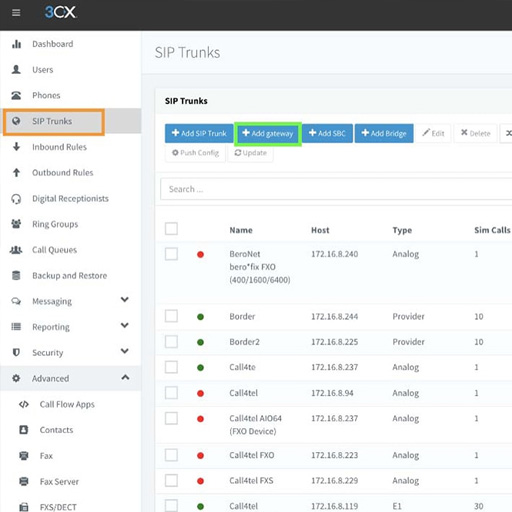512x512 pixels.
Task: Click the Inbound Rules down-arrow icon
Action: (x=16, y=147)
